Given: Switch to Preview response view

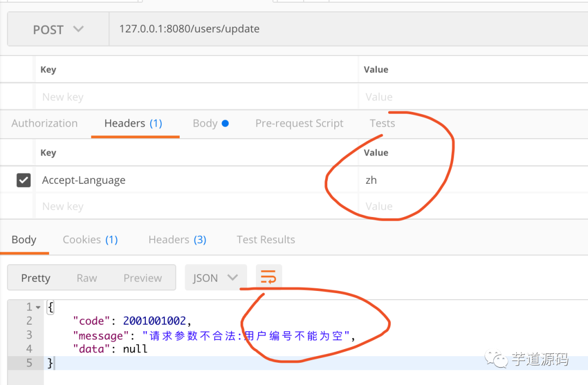Looking at the screenshot, I should [x=143, y=278].
